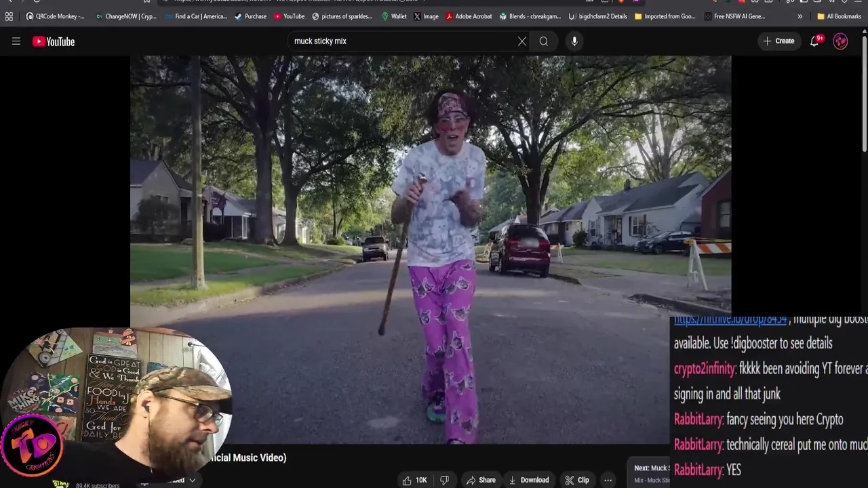Screen dimensions: 868x488
Task: Dislike the video with thumbs down
Action: (445, 480)
